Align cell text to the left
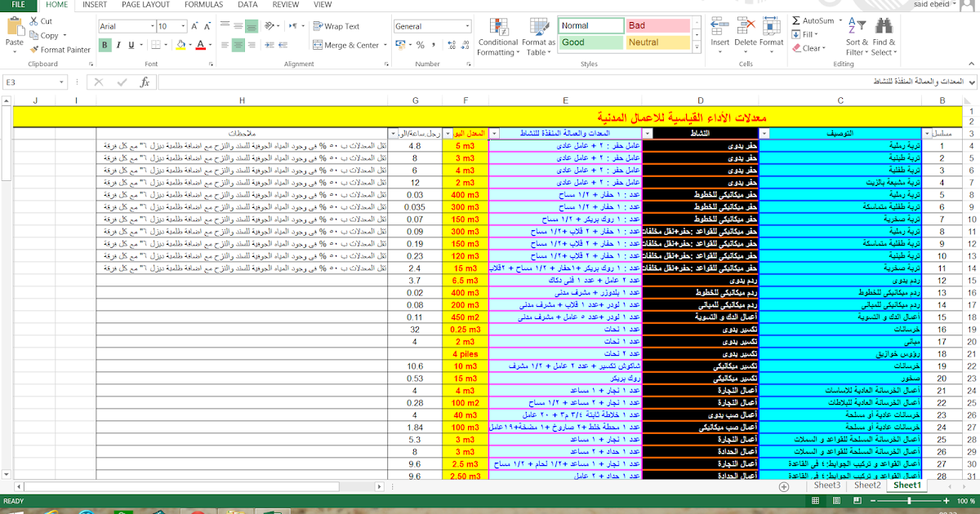Screen dimensions: 980x514 click(x=224, y=45)
